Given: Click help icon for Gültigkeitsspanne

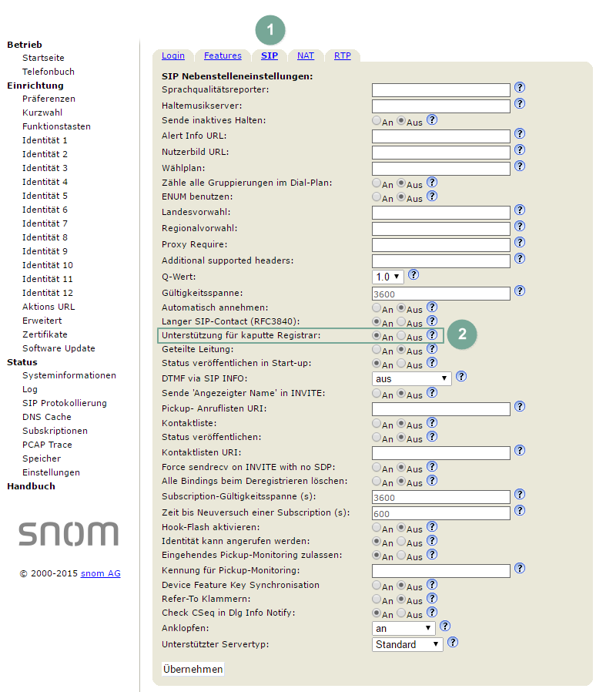Looking at the screenshot, I should [520, 291].
